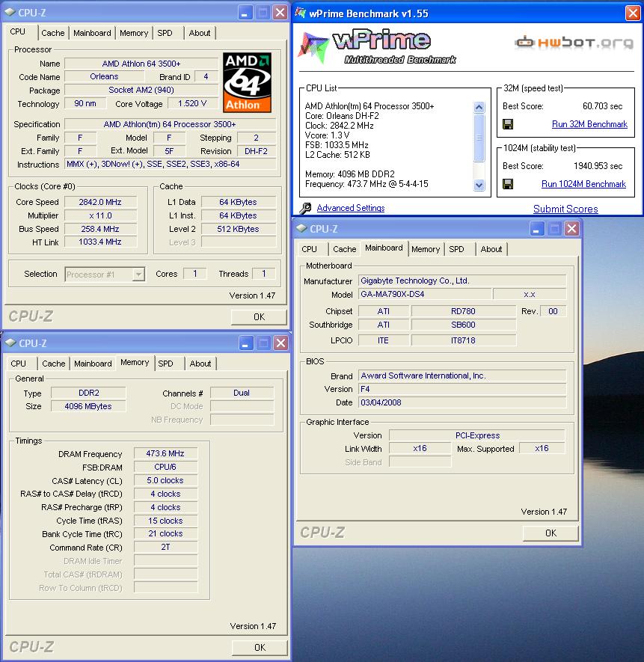This screenshot has width=644, height=662.
Task: Click the Core Speed value 2842.0 MHz
Action: point(100,202)
